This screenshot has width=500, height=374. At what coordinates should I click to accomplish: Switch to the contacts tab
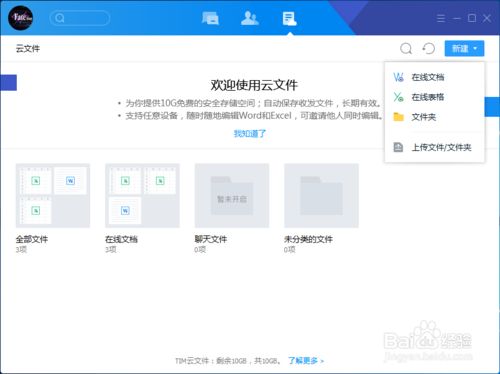pyautogui.click(x=250, y=18)
